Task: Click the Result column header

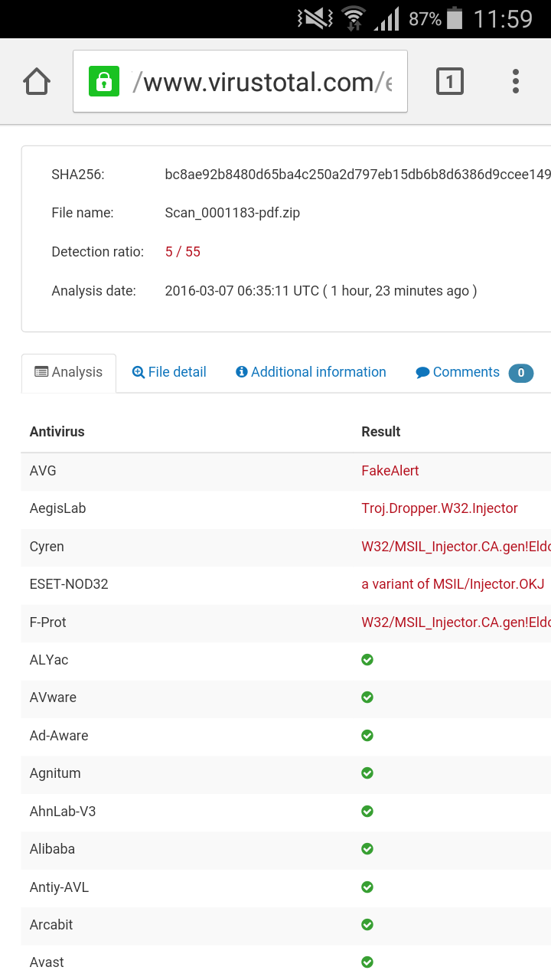Action: (x=381, y=432)
